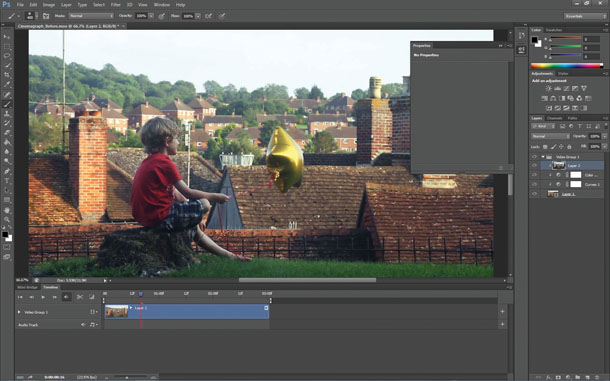Filter layers by type (T) icon
The width and height of the screenshot is (610, 381).
point(580,126)
